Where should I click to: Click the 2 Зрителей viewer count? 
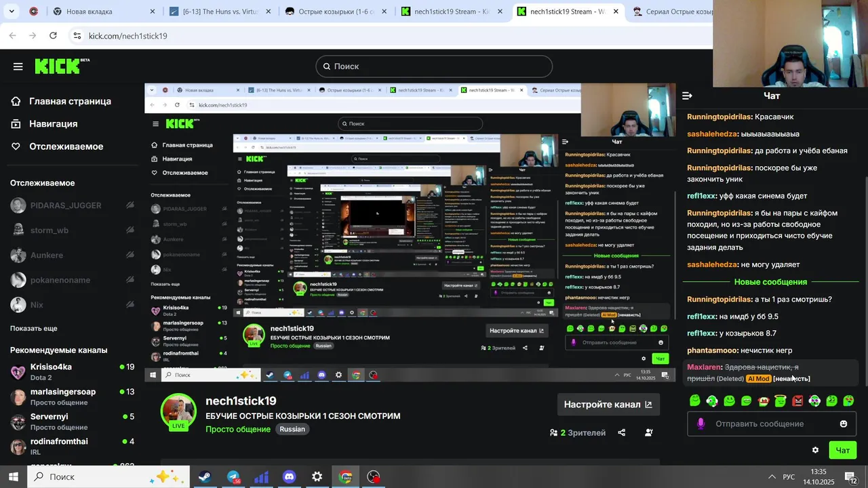pos(578,432)
